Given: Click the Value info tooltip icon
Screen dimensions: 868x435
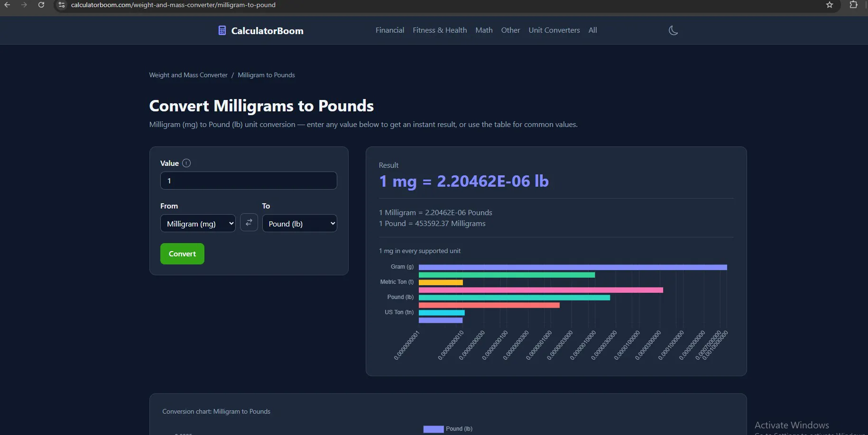Looking at the screenshot, I should point(186,163).
